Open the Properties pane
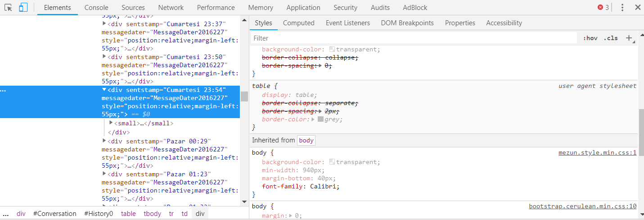Viewport: 644px width, 220px height. coord(460,23)
